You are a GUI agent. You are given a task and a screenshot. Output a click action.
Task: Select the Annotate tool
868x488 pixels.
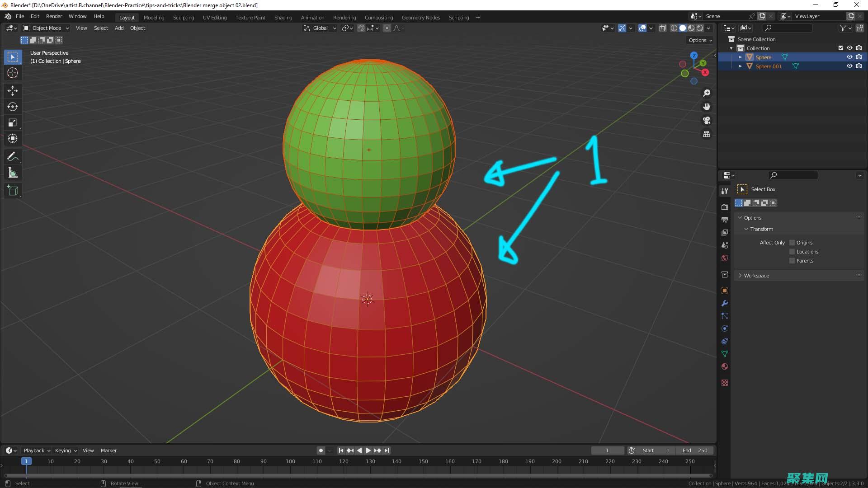tap(13, 157)
